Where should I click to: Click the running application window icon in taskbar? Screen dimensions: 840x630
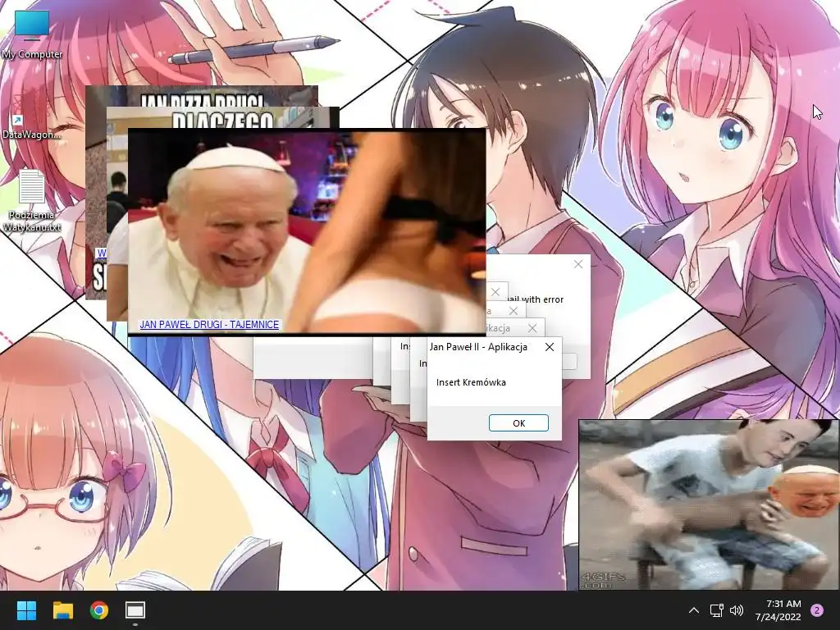pyautogui.click(x=135, y=610)
